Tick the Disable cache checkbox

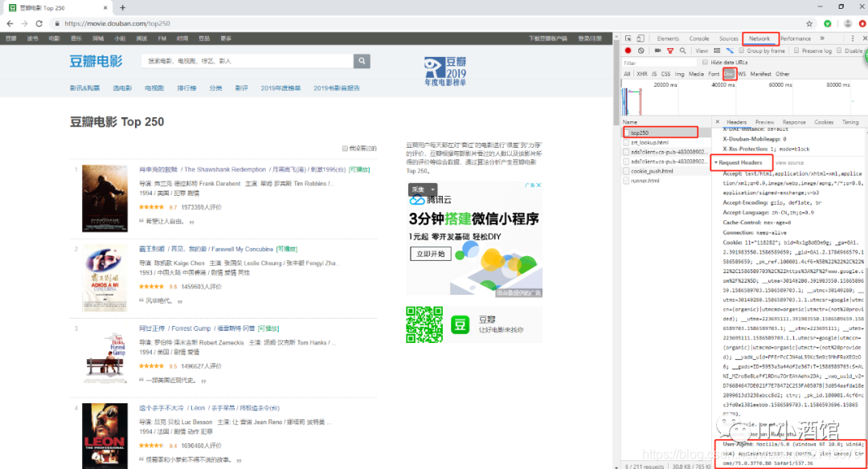(x=839, y=51)
